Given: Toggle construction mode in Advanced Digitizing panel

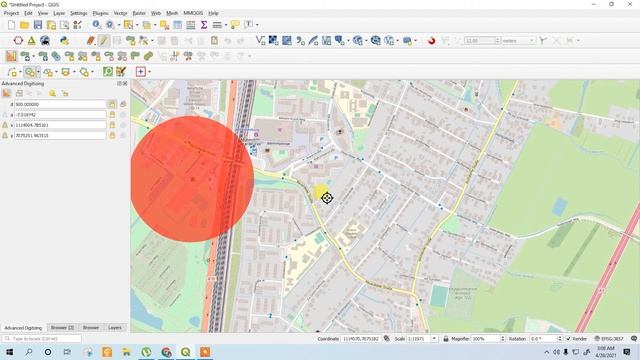Looking at the screenshot, I should click(19, 93).
